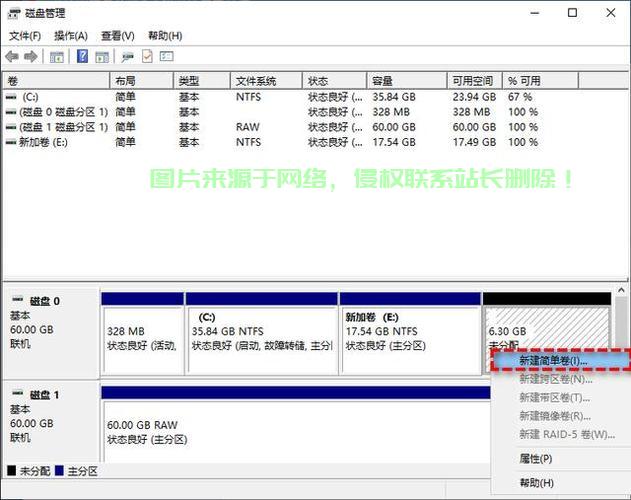The width and height of the screenshot is (631, 500).
Task: Sort by the 状态 column header
Action: click(335, 81)
